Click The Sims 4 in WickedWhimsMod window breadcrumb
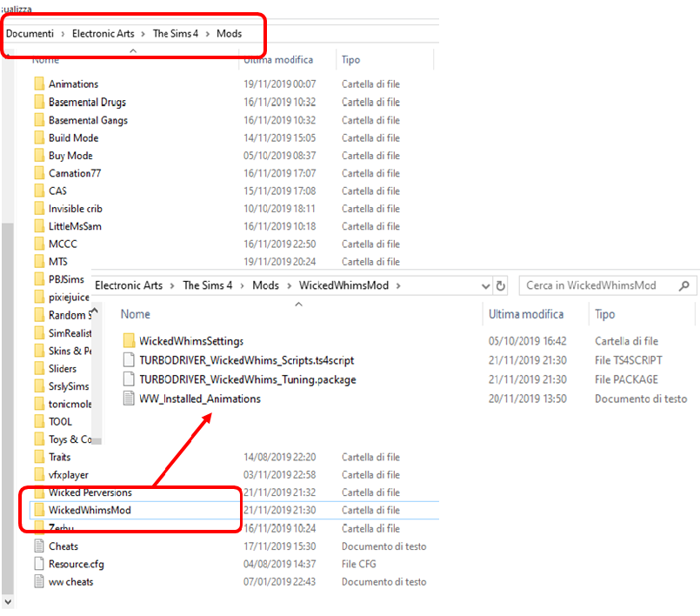 pyautogui.click(x=208, y=285)
